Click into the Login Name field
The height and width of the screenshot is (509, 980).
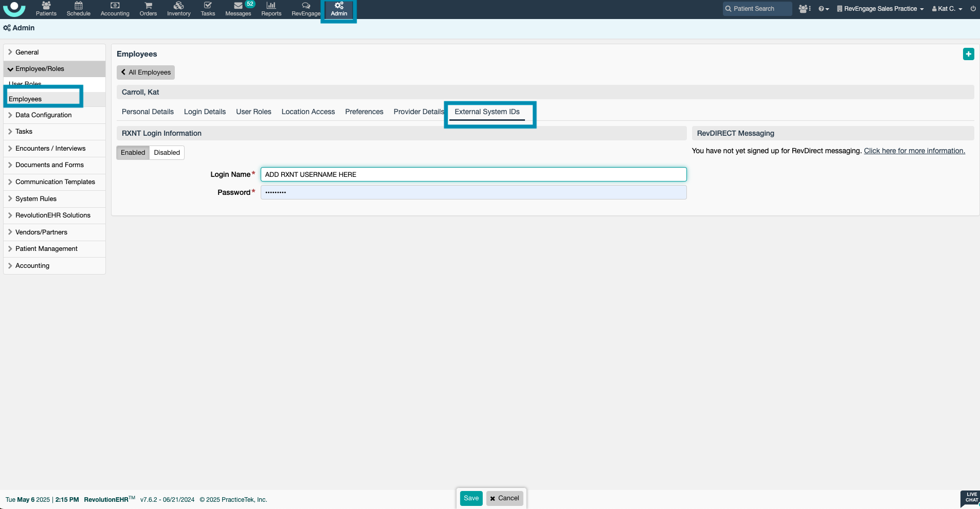tap(473, 175)
